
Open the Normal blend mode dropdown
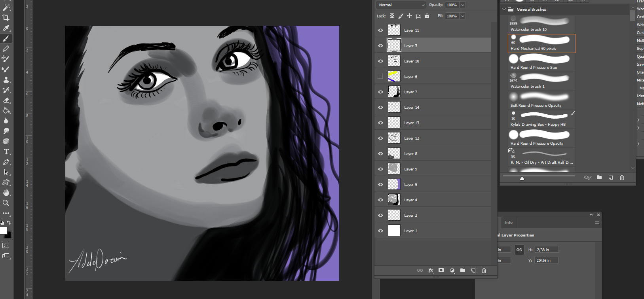coord(401,5)
